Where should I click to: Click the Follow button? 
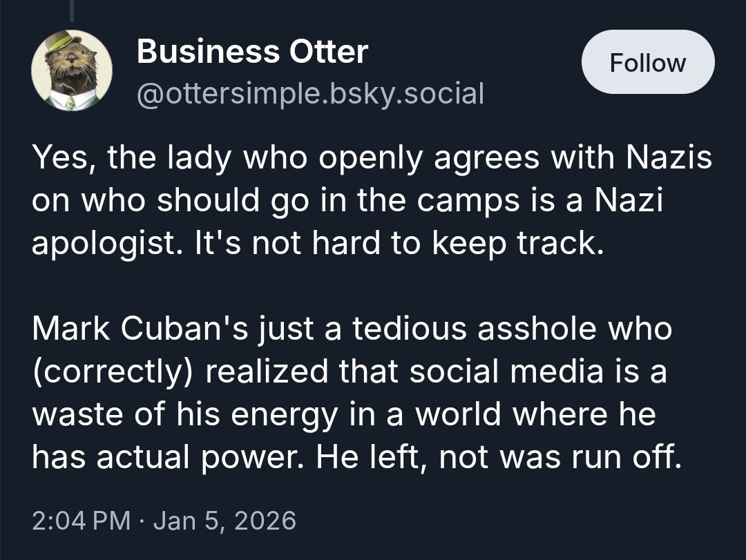pyautogui.click(x=648, y=62)
